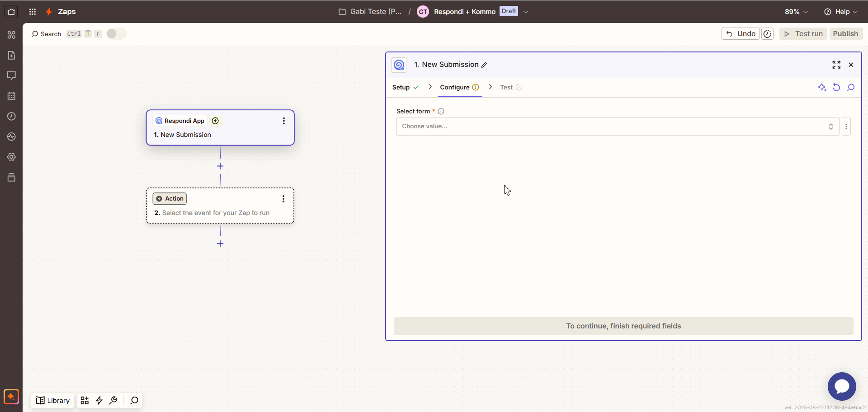Image resolution: width=868 pixels, height=412 pixels.
Task: Click the search icon in panel tabs row
Action: (x=851, y=88)
